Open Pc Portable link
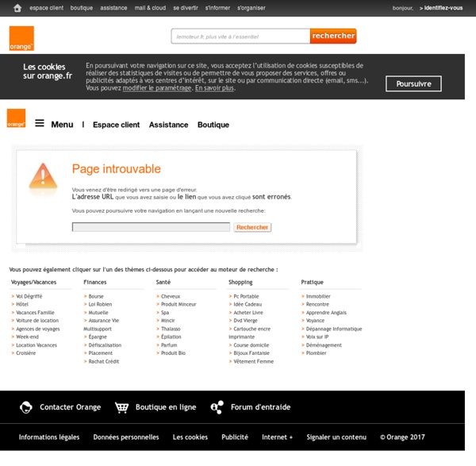 [x=246, y=296]
